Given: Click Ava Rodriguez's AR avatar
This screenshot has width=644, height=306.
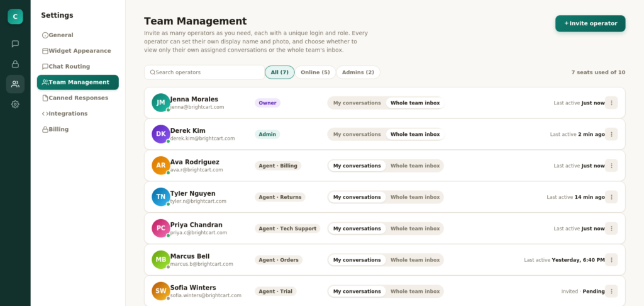Looking at the screenshot, I should pyautogui.click(x=160, y=166).
